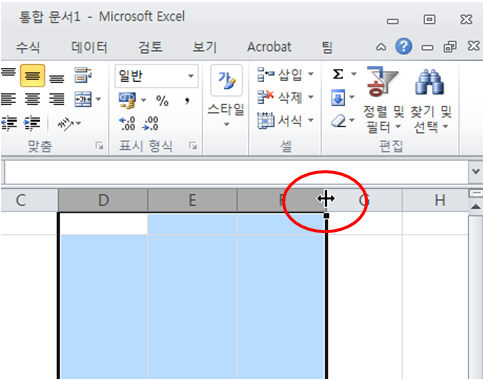Screen dimensions: 483x380
Task: Open alignment dialog launcher
Action: [x=99, y=145]
